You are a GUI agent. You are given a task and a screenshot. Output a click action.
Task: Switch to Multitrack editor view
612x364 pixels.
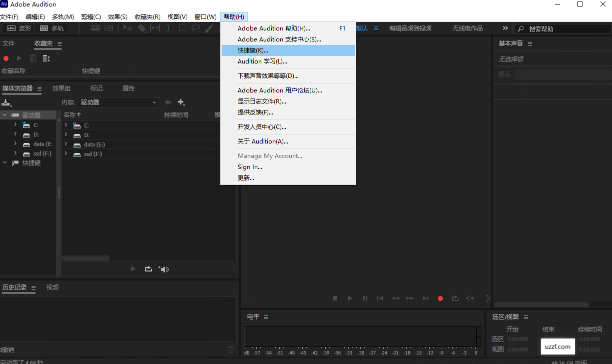click(52, 28)
